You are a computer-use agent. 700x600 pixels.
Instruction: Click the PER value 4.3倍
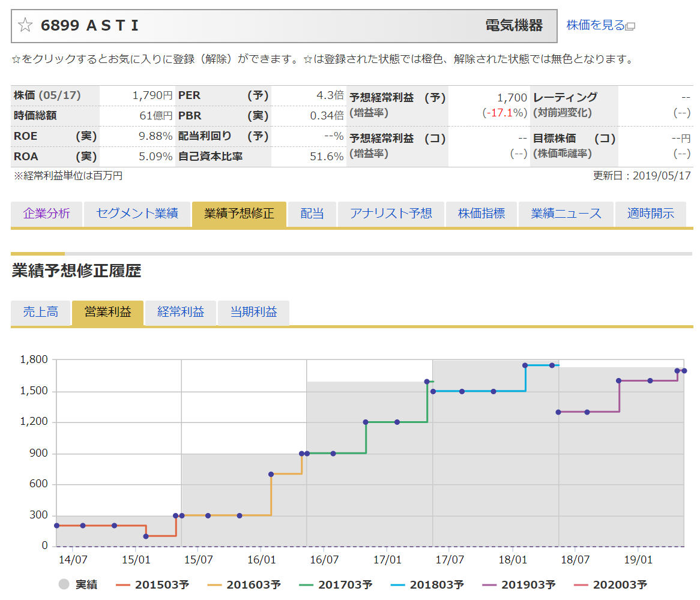tap(330, 95)
